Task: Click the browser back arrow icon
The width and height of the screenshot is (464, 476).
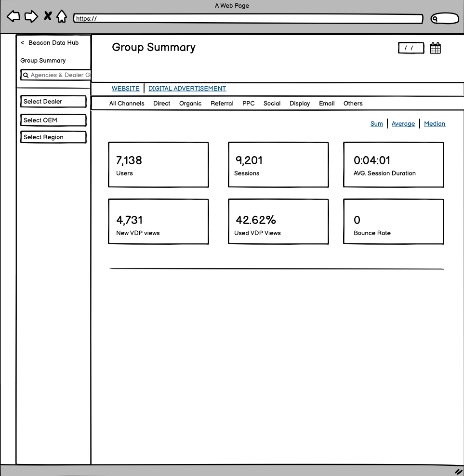Action: click(x=13, y=16)
